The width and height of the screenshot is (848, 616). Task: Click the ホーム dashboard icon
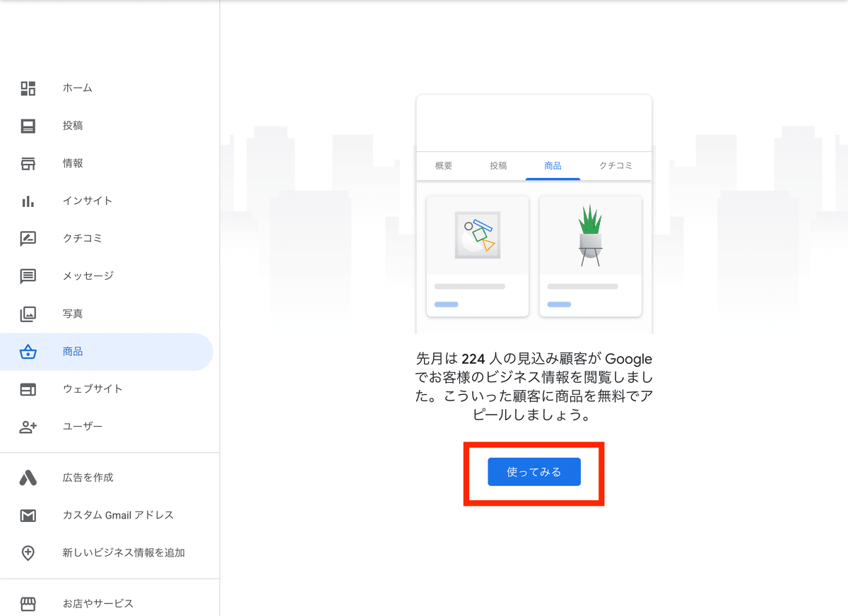28,88
